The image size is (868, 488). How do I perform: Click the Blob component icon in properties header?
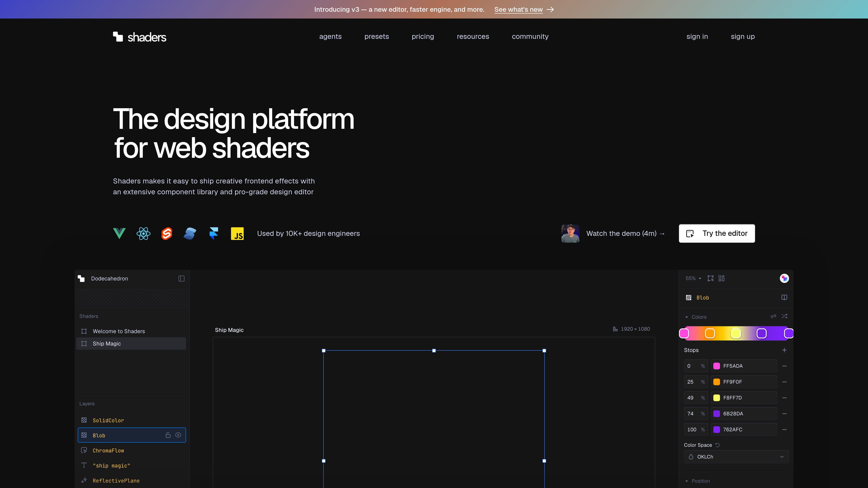tap(688, 298)
